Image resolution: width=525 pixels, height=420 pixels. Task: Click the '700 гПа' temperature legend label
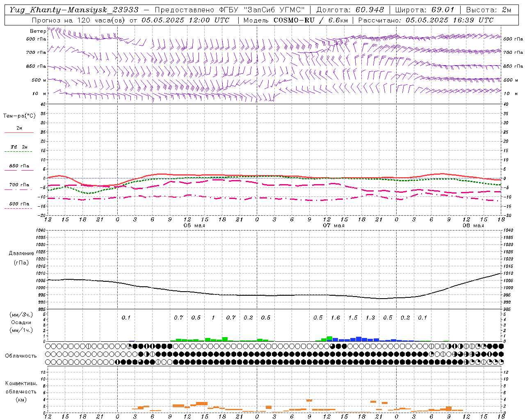point(19,185)
